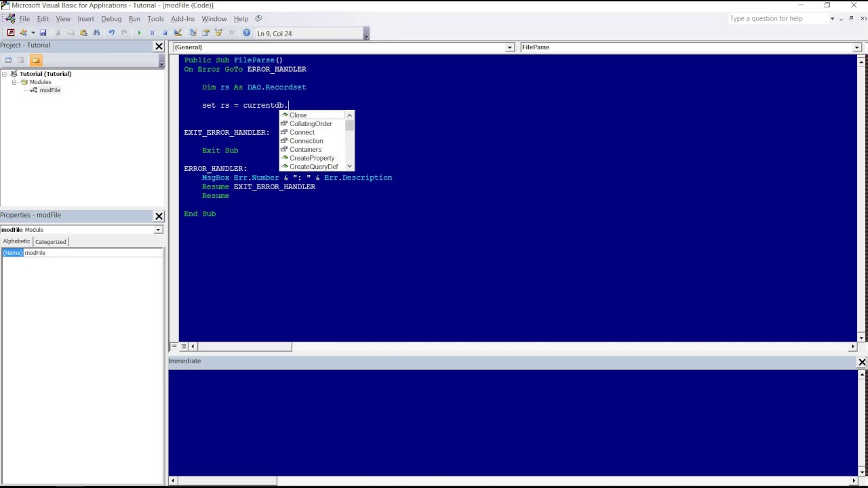This screenshot has height=488, width=868.
Task: Click the View Code icon in Project panel
Action: [x=8, y=60]
